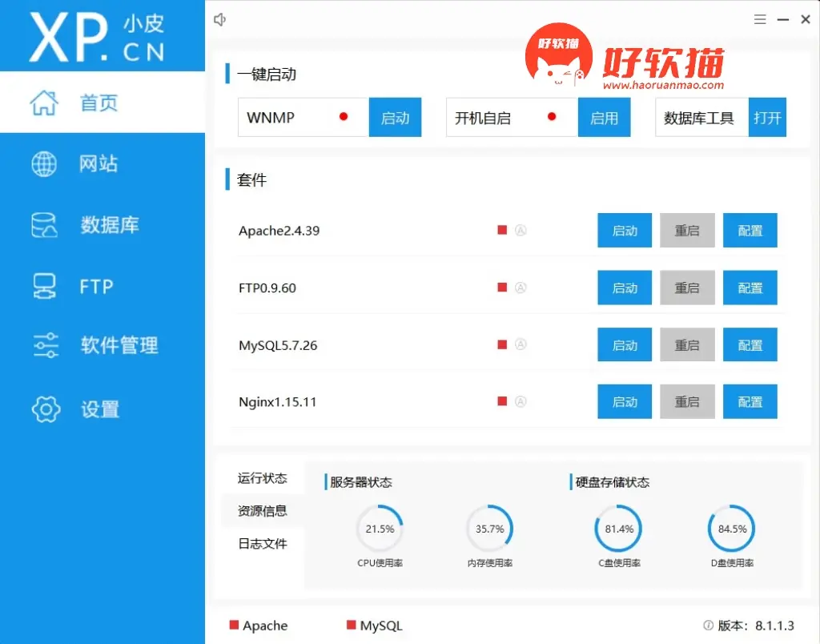This screenshot has width=820, height=644.
Task: Start FTP0.9.60
Action: [x=625, y=288]
